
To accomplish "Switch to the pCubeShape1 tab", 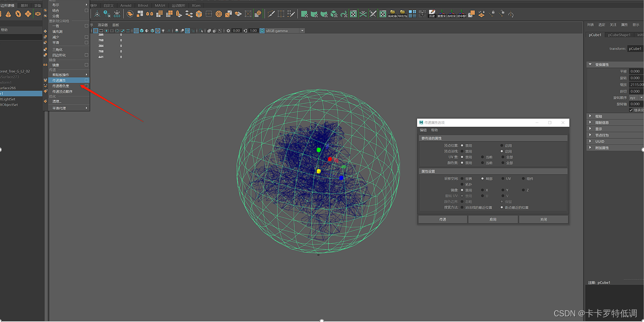I will click(x=619, y=35).
